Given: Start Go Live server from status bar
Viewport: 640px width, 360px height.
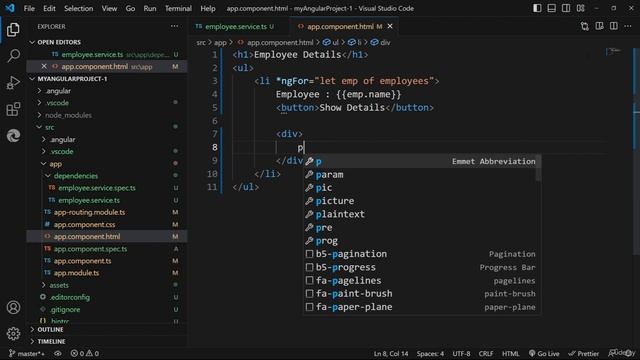Looking at the screenshot, I should pos(544,353).
